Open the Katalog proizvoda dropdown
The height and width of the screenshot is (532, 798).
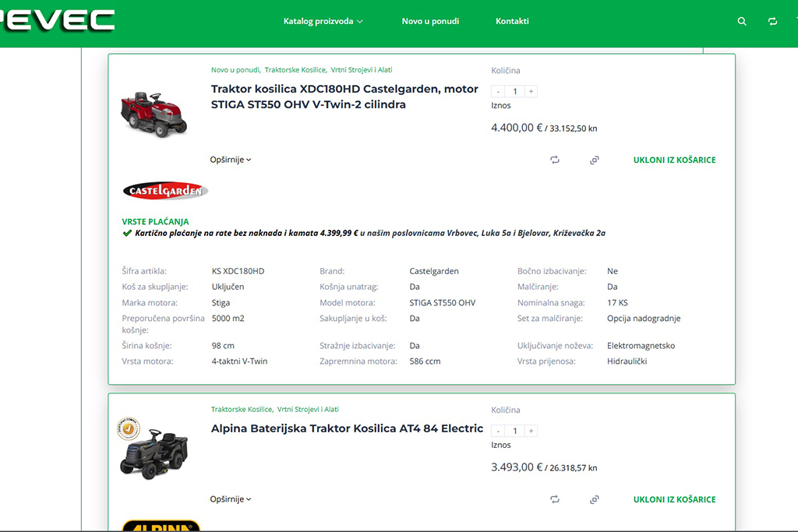tap(324, 21)
